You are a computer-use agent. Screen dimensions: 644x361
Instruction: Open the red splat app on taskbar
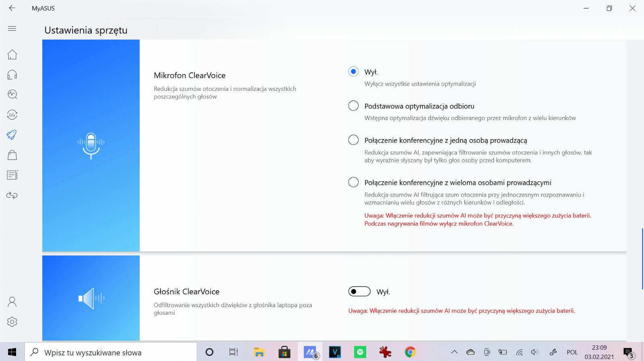[x=385, y=352]
